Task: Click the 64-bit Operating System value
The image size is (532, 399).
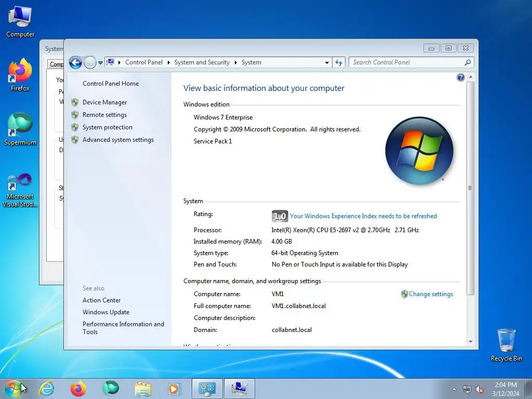Action: [304, 253]
